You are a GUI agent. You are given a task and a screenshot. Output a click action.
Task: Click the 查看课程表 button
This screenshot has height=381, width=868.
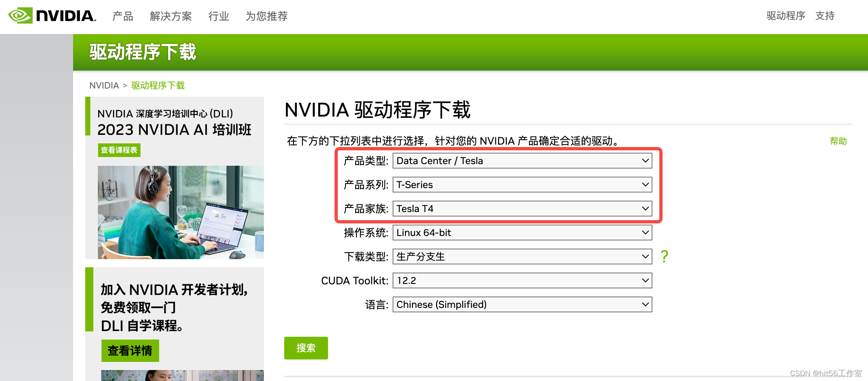click(x=119, y=150)
